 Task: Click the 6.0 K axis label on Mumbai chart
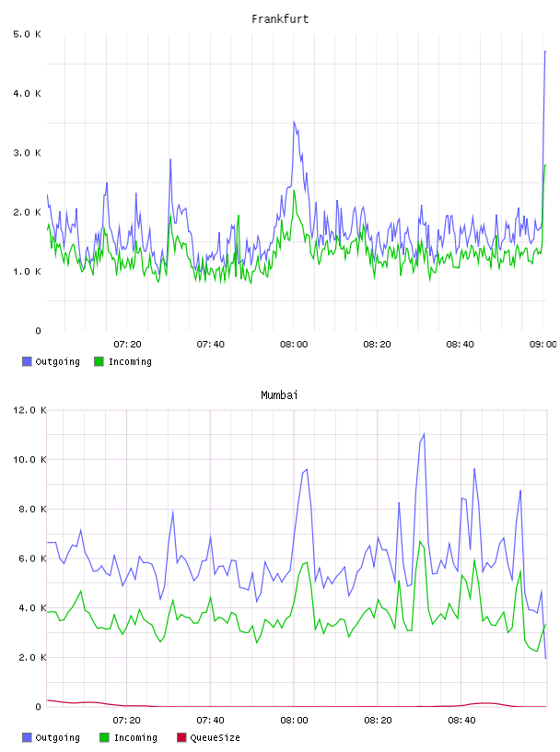(x=32, y=558)
